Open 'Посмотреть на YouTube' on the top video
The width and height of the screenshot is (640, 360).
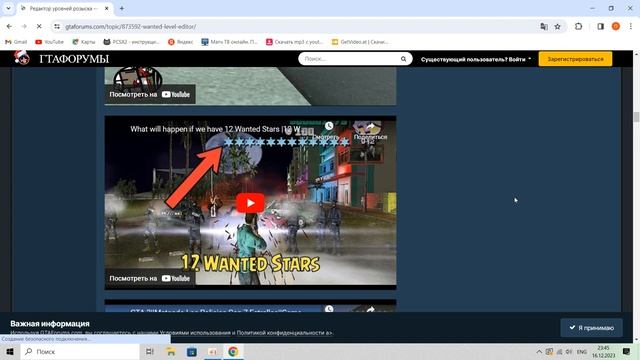149,94
